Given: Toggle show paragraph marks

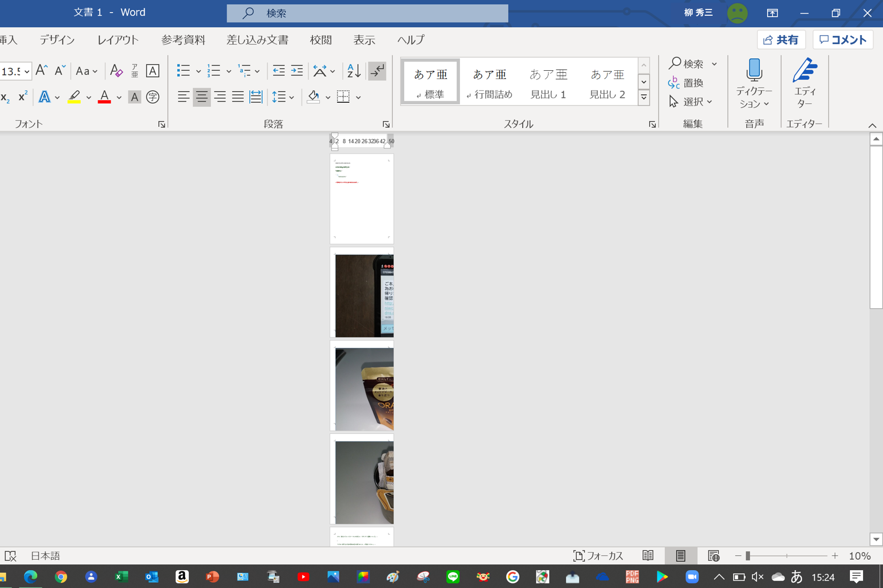Looking at the screenshot, I should click(x=377, y=71).
